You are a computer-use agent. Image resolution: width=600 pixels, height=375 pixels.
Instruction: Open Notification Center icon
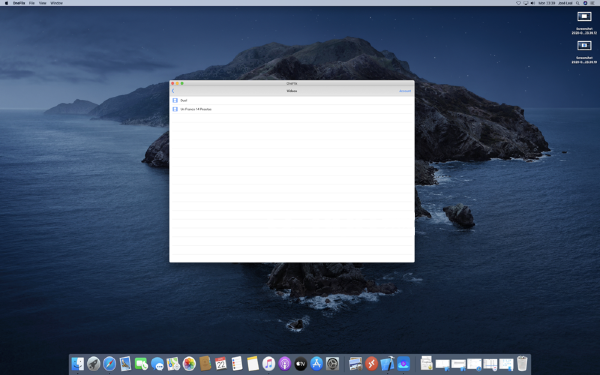592,3
